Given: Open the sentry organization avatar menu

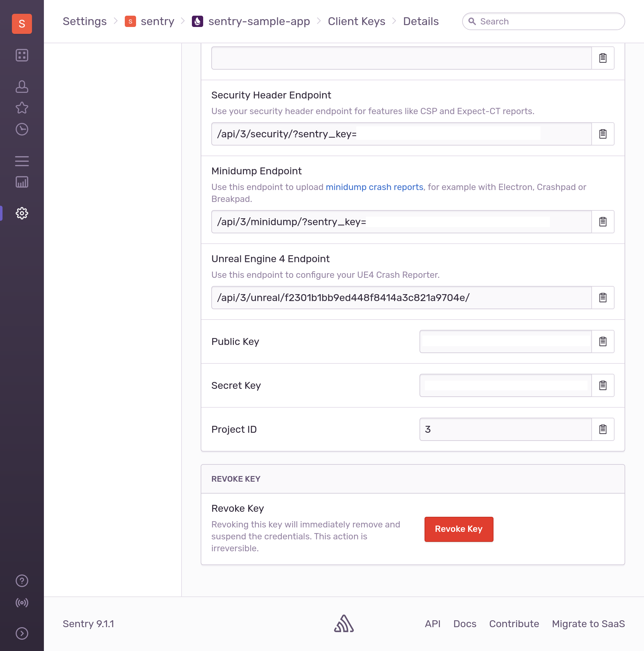Looking at the screenshot, I should (x=22, y=24).
